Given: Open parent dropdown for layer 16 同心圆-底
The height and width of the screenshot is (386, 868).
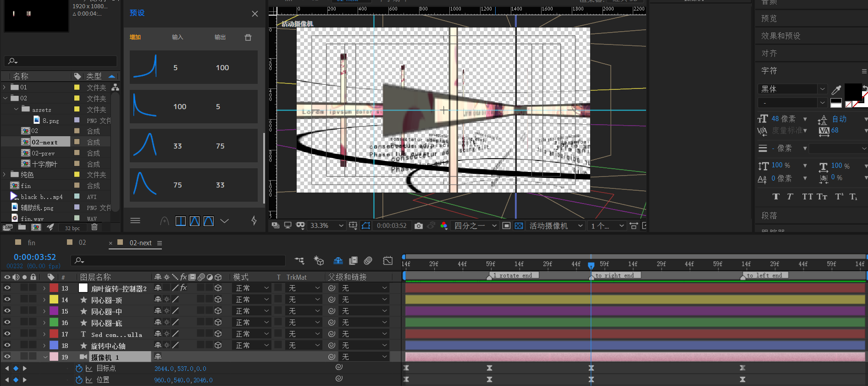Looking at the screenshot, I should click(x=364, y=322).
